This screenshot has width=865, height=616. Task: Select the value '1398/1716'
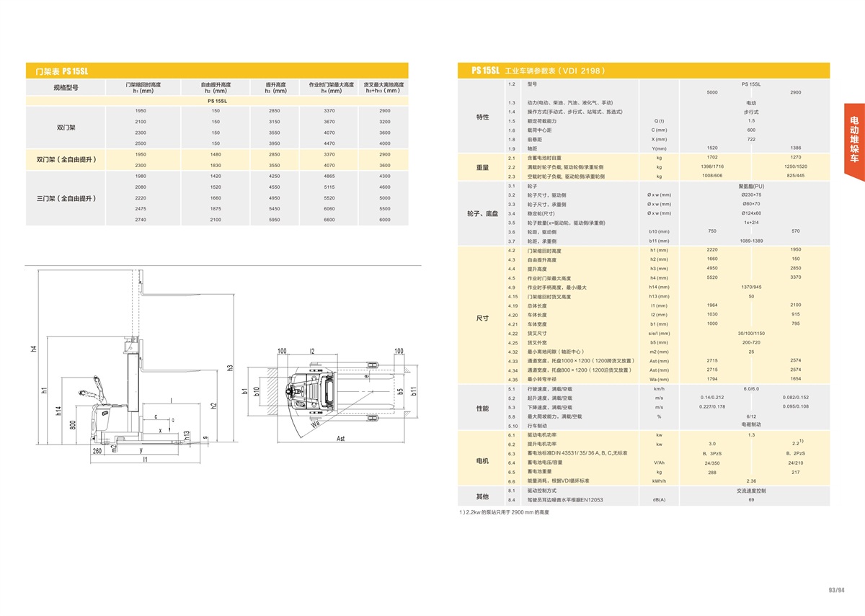pos(712,167)
